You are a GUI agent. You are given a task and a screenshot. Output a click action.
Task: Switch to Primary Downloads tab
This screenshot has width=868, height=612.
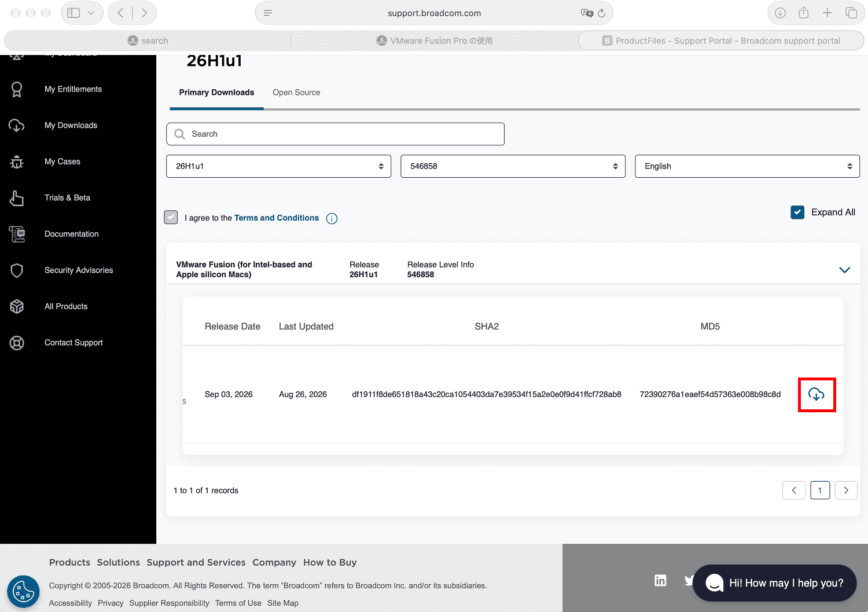[x=216, y=93]
